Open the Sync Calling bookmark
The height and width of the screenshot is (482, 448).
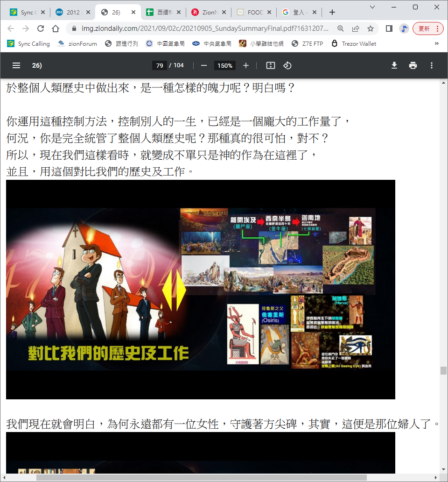pos(28,43)
